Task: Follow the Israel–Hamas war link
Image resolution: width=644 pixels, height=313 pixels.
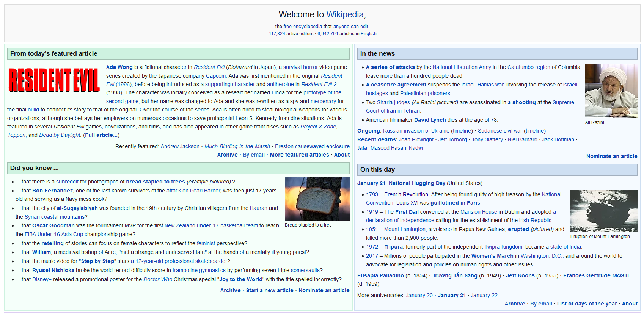Action: (x=482, y=85)
